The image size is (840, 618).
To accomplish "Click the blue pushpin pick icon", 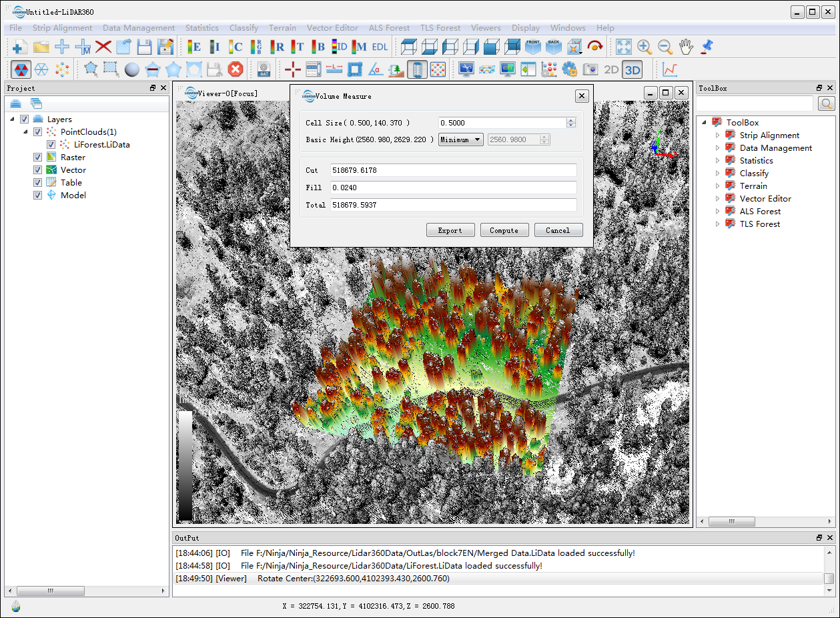I will 707,47.
